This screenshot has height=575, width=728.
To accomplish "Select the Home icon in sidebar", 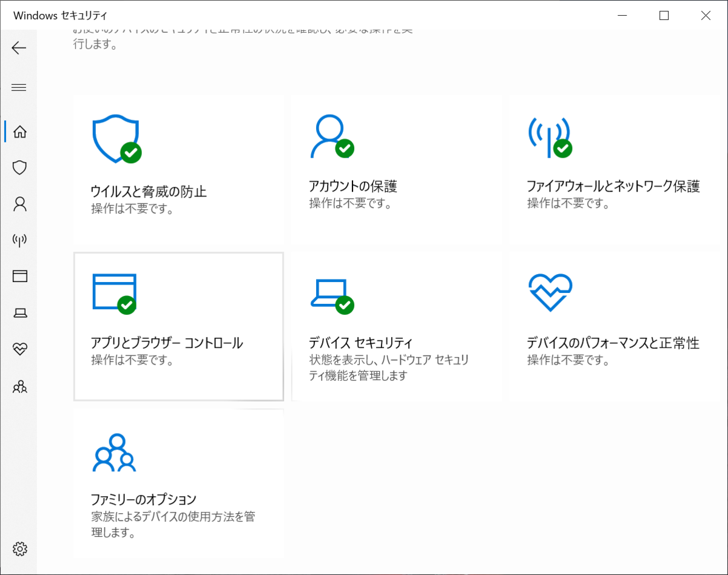I will 19,131.
